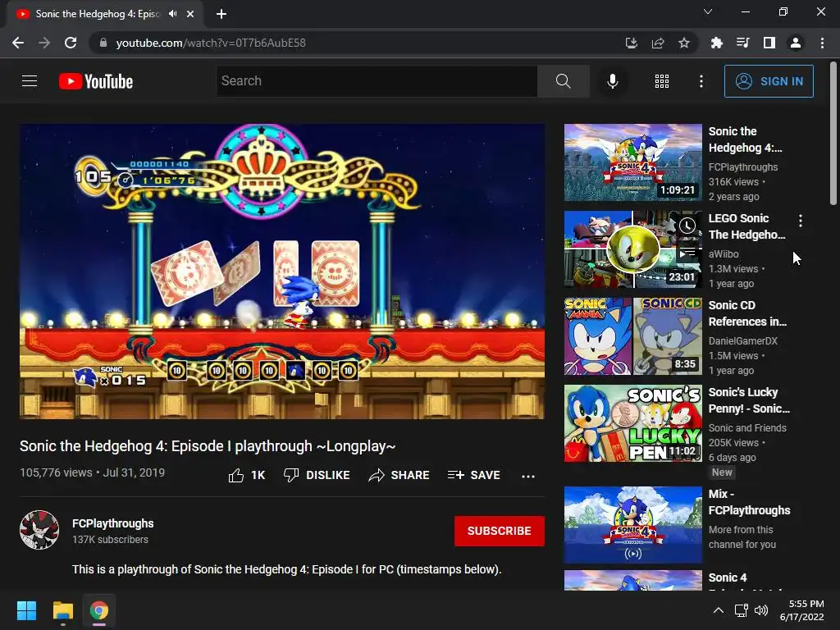Open options menu for LEGO Sonic video

801,220
